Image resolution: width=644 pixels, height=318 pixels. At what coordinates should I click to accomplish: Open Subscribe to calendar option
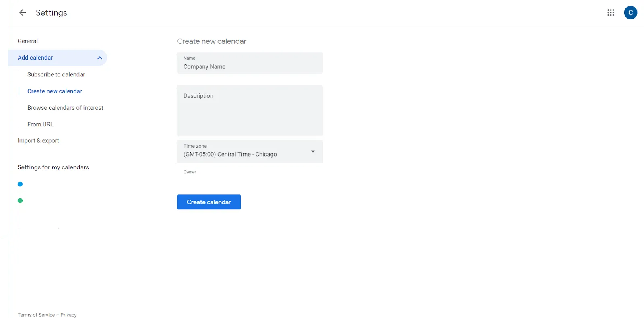[56, 74]
